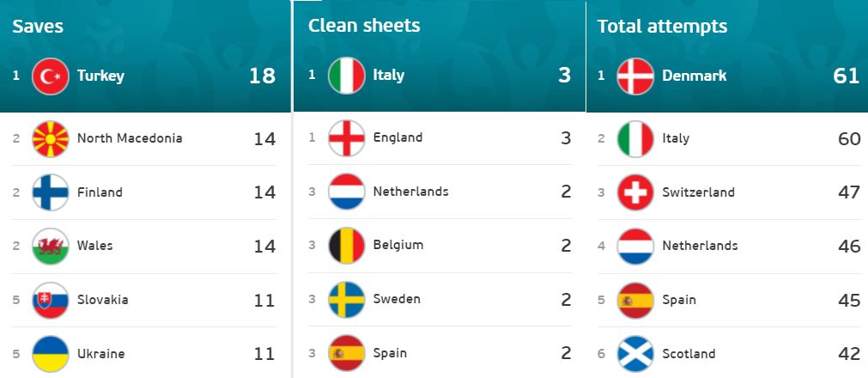This screenshot has width=868, height=378.
Task: Select the Scotland flag icon
Action: [x=635, y=354]
